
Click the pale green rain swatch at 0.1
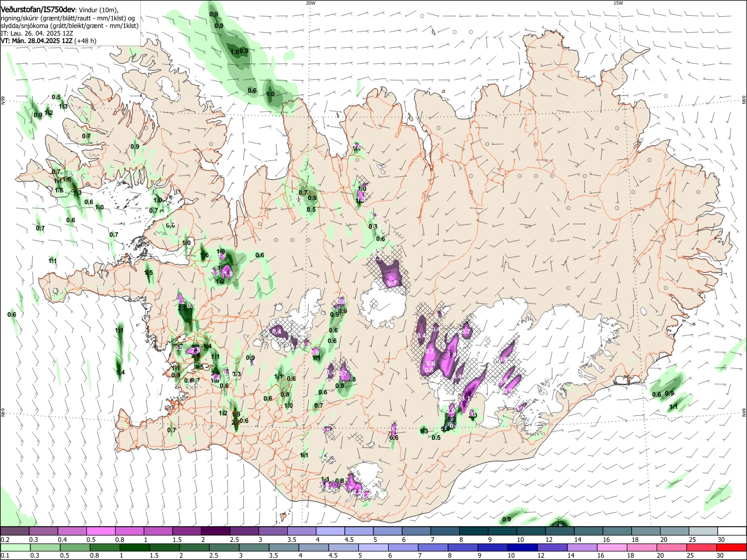15,548
